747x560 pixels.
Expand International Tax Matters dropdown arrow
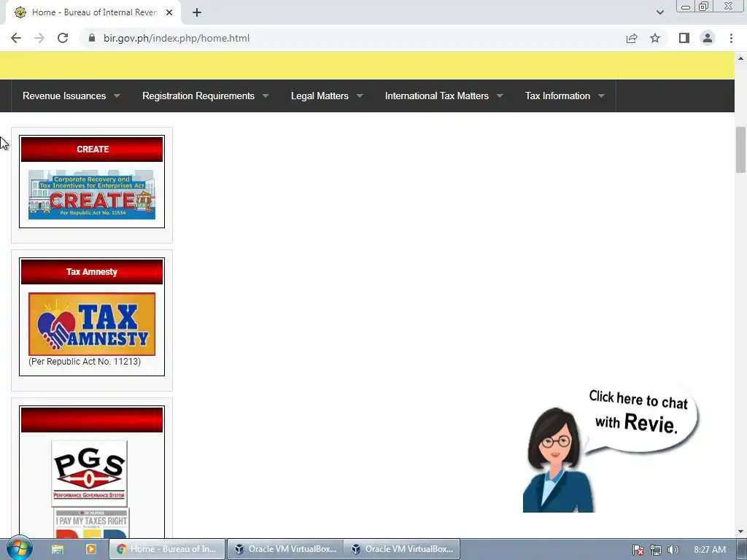500,96
